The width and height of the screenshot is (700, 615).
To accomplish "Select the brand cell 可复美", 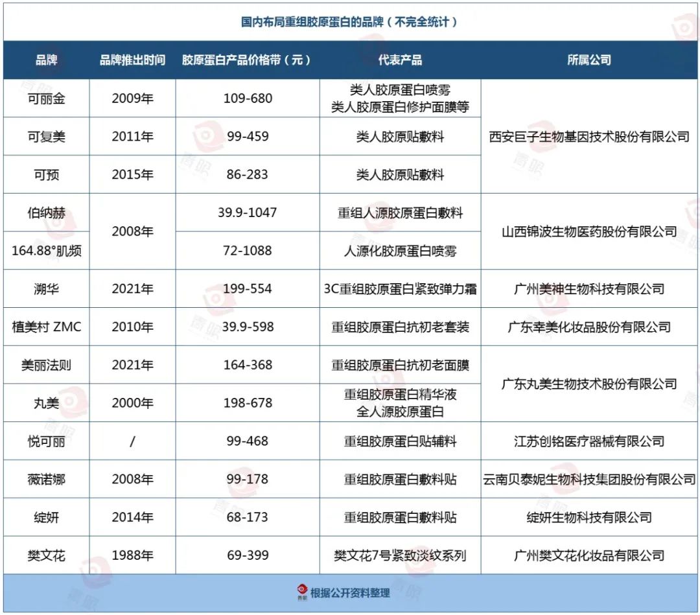I will click(47, 137).
